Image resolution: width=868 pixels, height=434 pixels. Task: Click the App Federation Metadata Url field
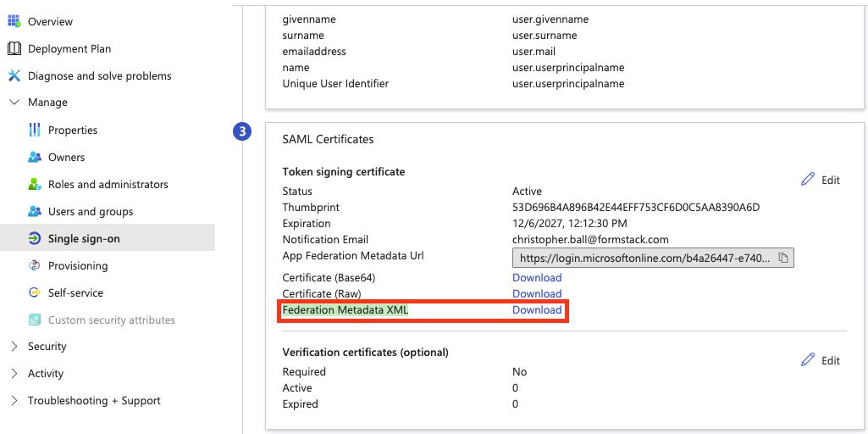(x=644, y=258)
